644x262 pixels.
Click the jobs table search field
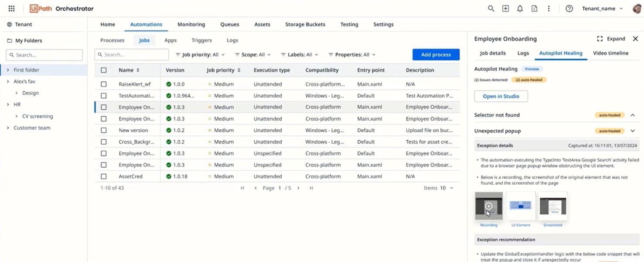[x=132, y=55]
